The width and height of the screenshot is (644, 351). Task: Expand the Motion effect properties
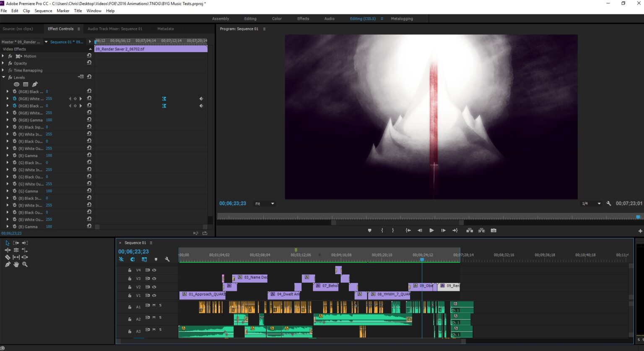point(3,56)
